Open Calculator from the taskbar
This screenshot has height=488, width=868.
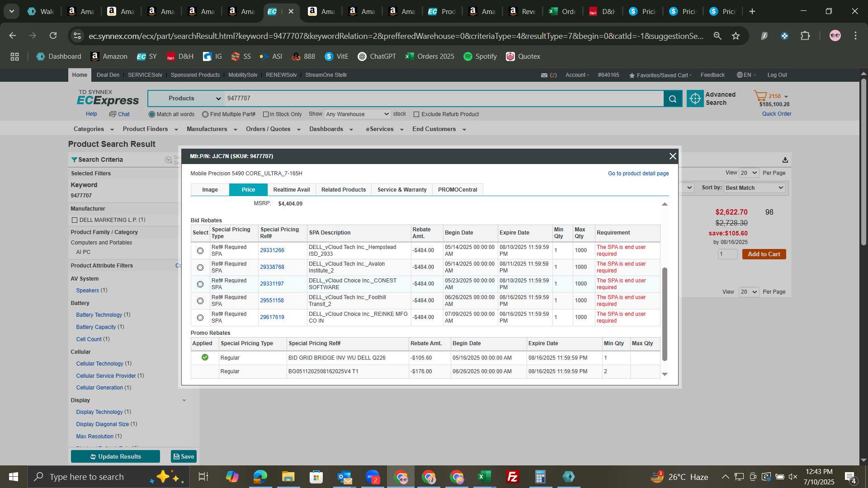540,477
